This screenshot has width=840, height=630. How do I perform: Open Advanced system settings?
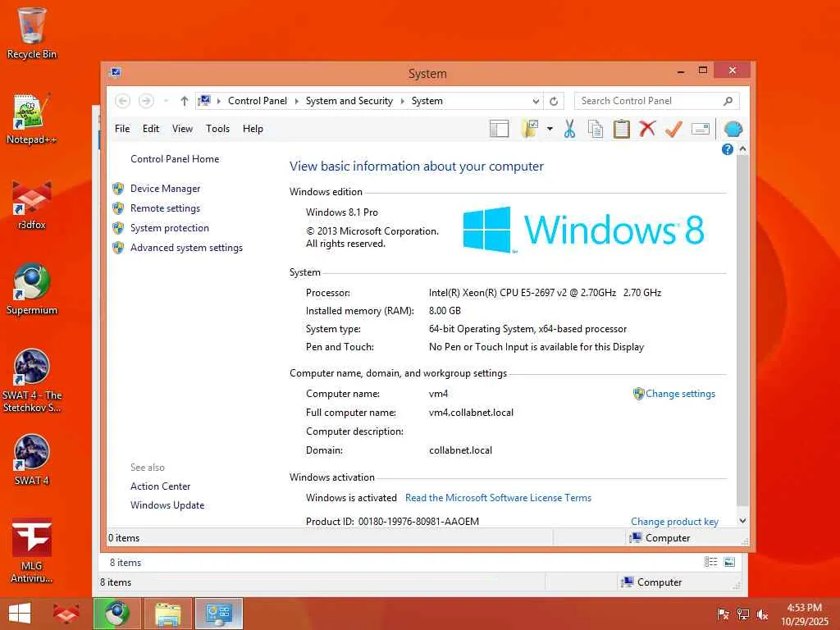tap(186, 248)
